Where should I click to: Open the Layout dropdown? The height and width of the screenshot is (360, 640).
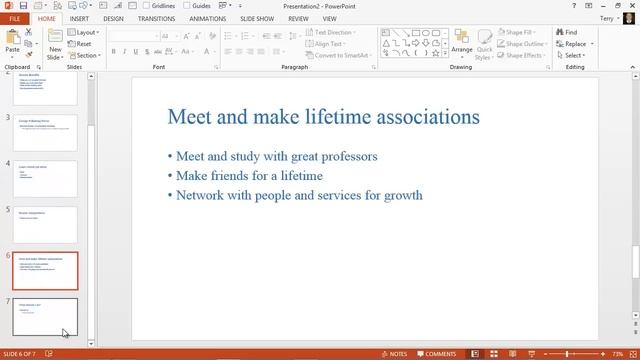tap(84, 32)
